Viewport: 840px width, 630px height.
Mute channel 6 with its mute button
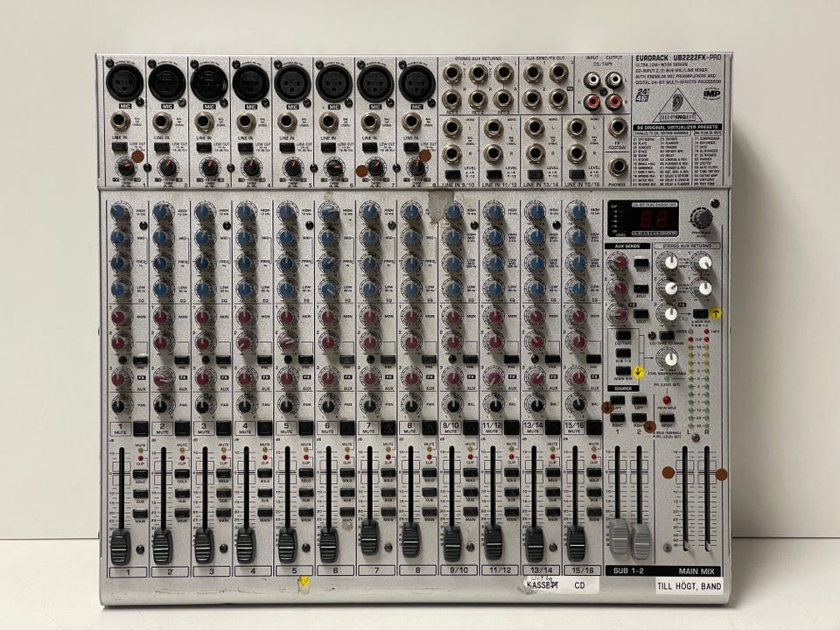click(347, 428)
